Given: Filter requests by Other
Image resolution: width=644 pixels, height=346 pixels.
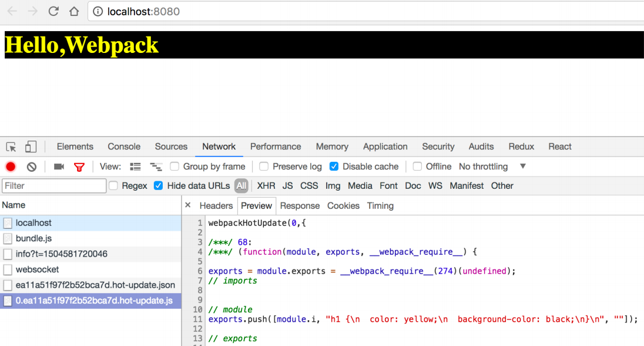Looking at the screenshot, I should [x=502, y=185].
